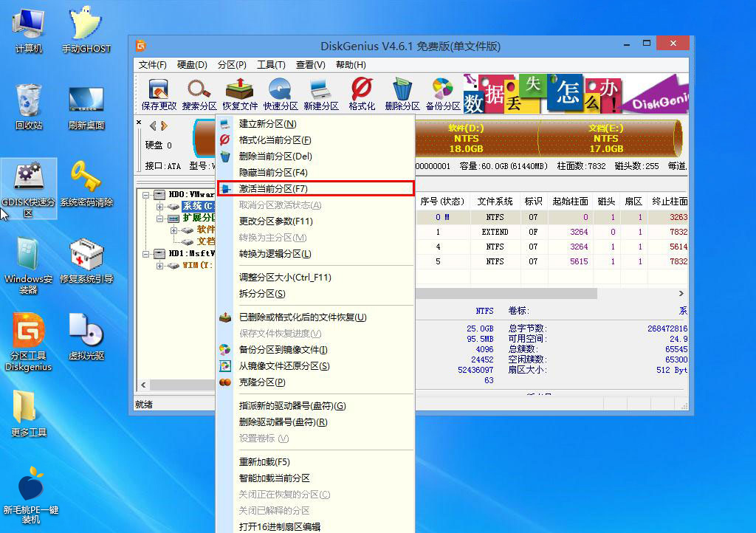Collapse the 扩展分区 tree node
This screenshot has width=756, height=533.
[x=159, y=219]
